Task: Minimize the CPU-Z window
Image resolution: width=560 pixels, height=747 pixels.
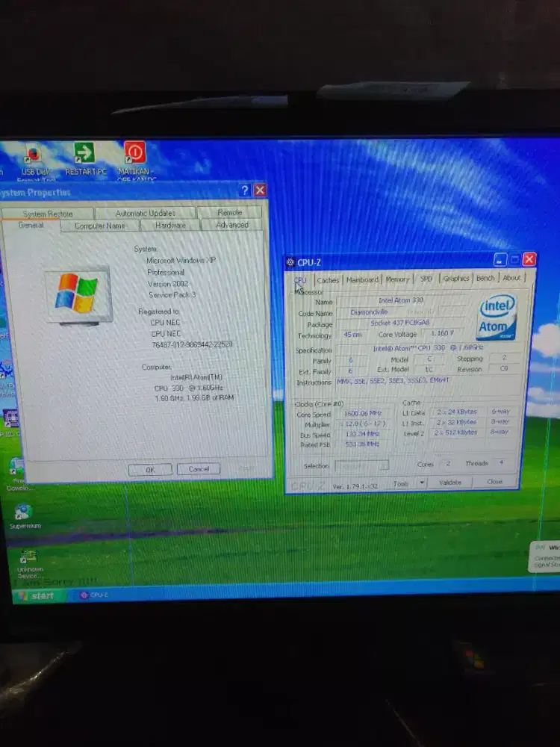Action: (500, 260)
